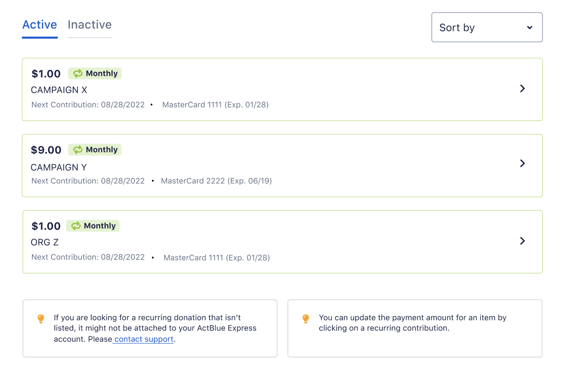
Task: Open Campaign Y details with chevron arrow
Action: pyautogui.click(x=522, y=164)
